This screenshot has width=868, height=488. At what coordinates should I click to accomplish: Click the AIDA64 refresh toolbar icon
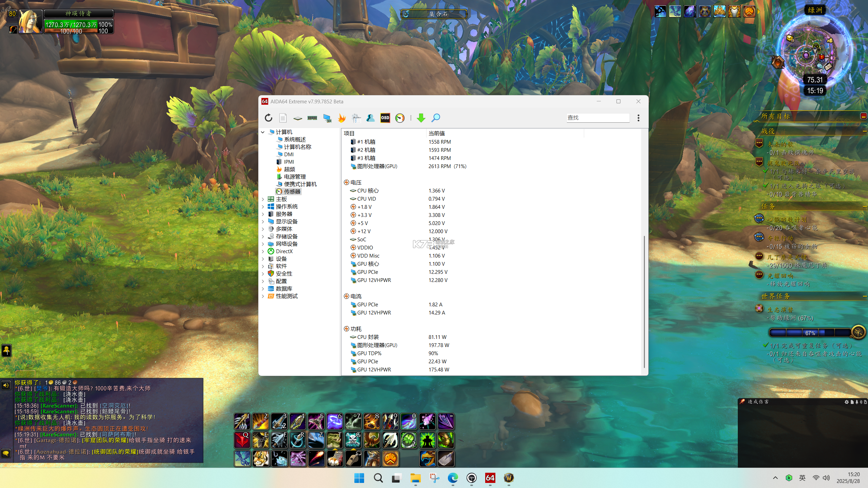click(x=269, y=118)
